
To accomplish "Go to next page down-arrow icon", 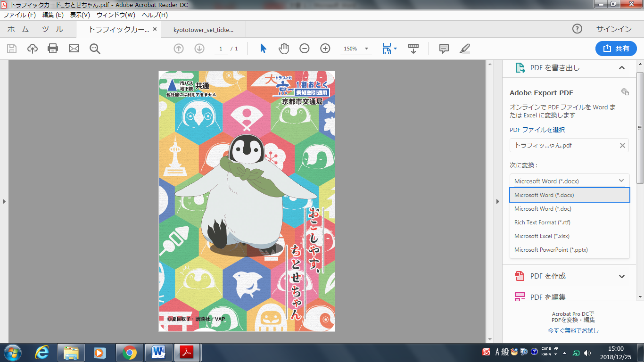I will click(199, 49).
